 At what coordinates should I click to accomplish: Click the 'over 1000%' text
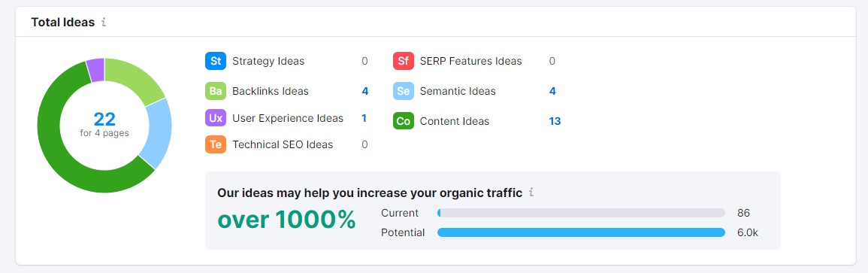pyautogui.click(x=286, y=220)
